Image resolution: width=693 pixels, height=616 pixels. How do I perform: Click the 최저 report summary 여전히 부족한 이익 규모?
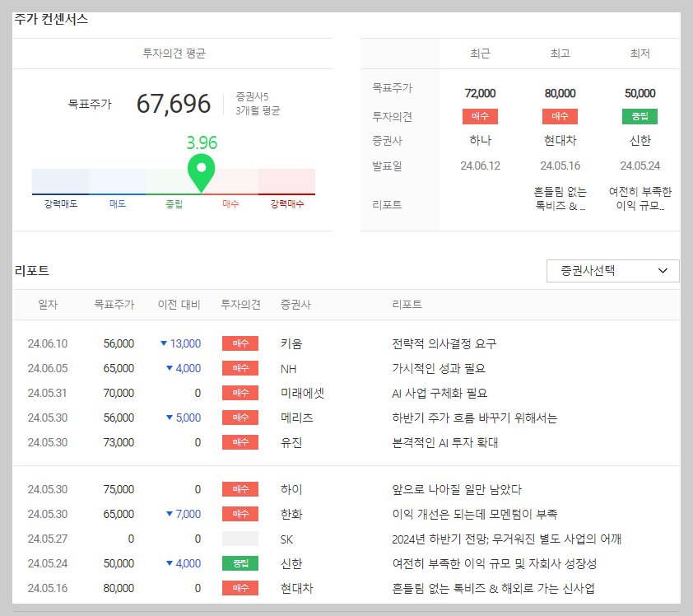(640, 198)
